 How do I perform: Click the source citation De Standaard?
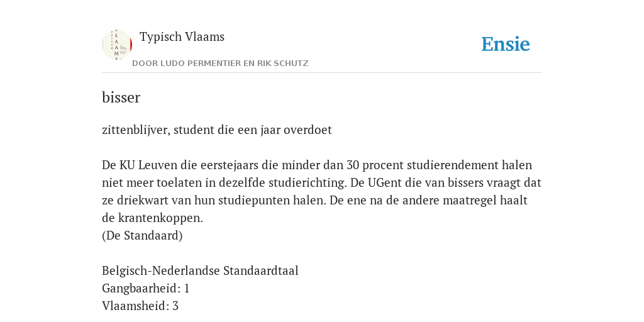pyautogui.click(x=142, y=235)
